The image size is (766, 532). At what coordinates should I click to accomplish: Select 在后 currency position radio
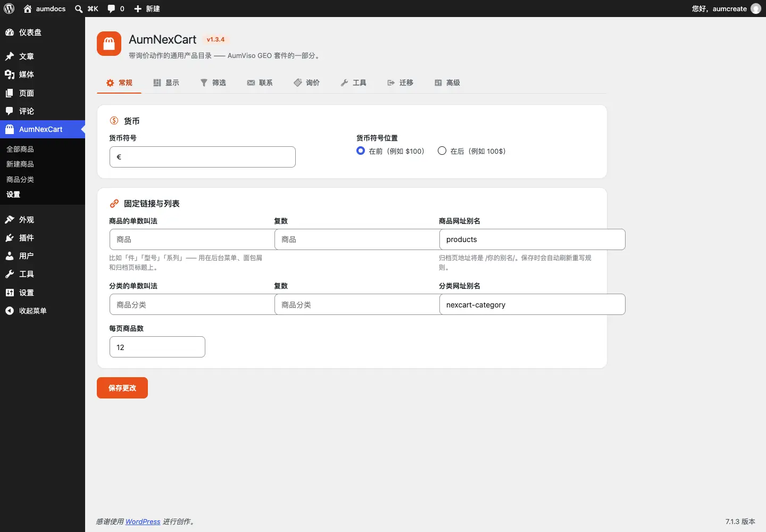tap(442, 151)
